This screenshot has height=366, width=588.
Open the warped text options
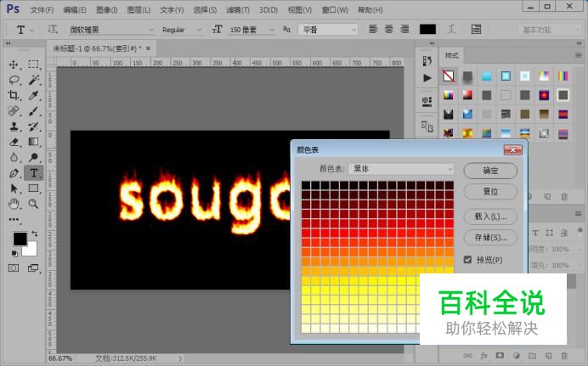(452, 29)
